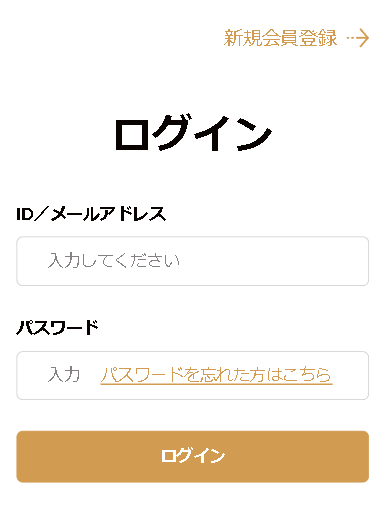
Task: Submit the form with the ログイン button
Action: 193,457
